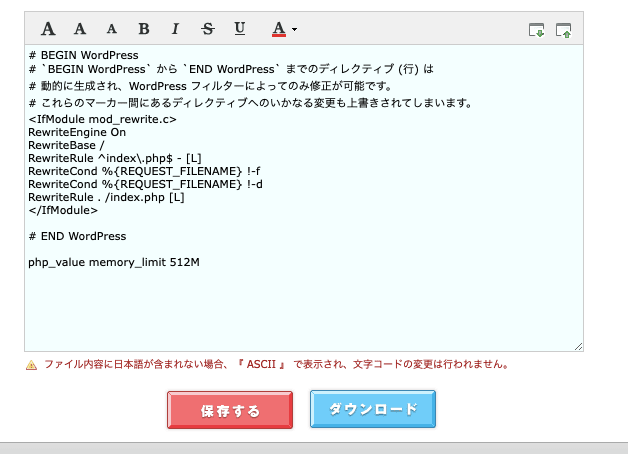Toggle strikethrough formatting

(x=207, y=29)
